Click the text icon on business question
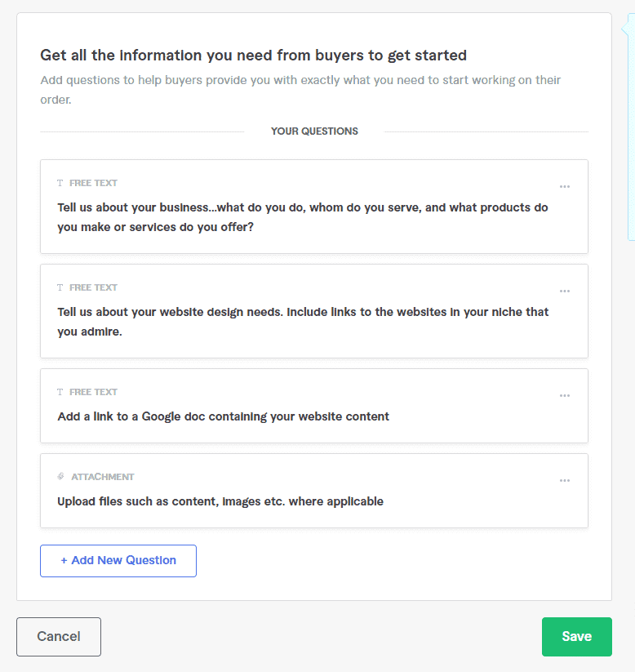Screen dimensions: 635x672 point(60,183)
